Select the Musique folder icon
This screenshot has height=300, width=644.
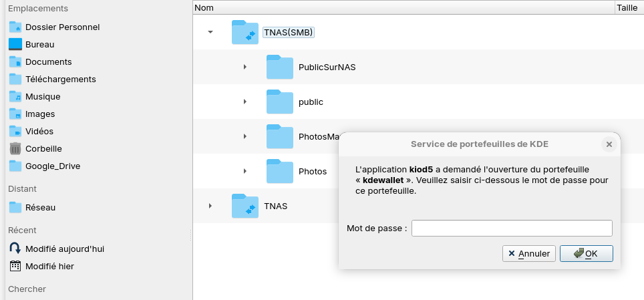pyautogui.click(x=15, y=97)
